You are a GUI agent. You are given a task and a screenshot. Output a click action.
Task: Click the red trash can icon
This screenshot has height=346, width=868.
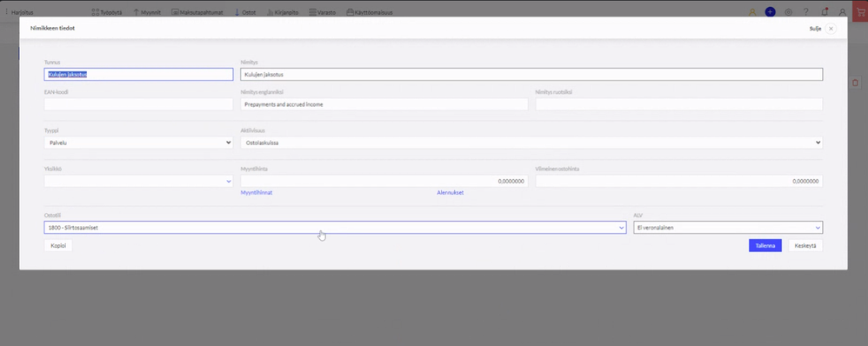pyautogui.click(x=855, y=83)
